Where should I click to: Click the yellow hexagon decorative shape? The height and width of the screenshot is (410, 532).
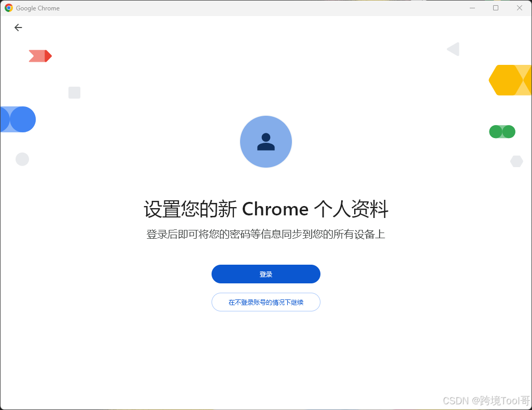(510, 80)
